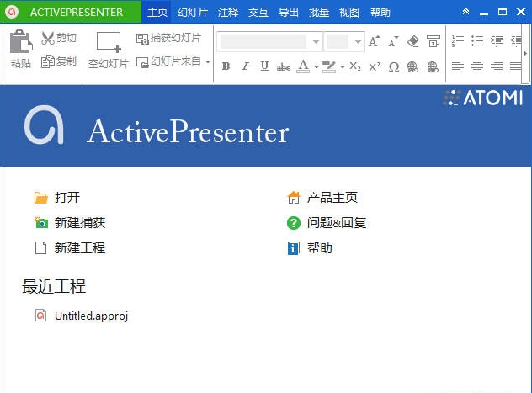Switch to the 导出 tab
This screenshot has width=532, height=393.
(289, 13)
